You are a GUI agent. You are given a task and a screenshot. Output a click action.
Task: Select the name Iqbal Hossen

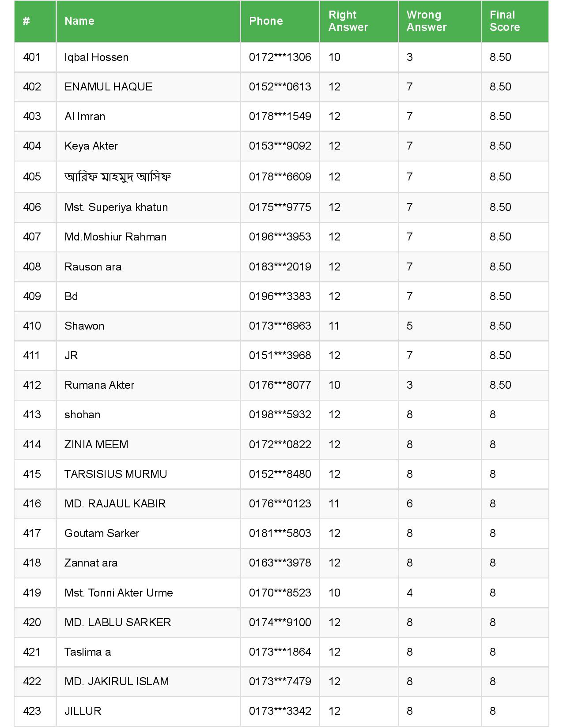[x=96, y=57]
